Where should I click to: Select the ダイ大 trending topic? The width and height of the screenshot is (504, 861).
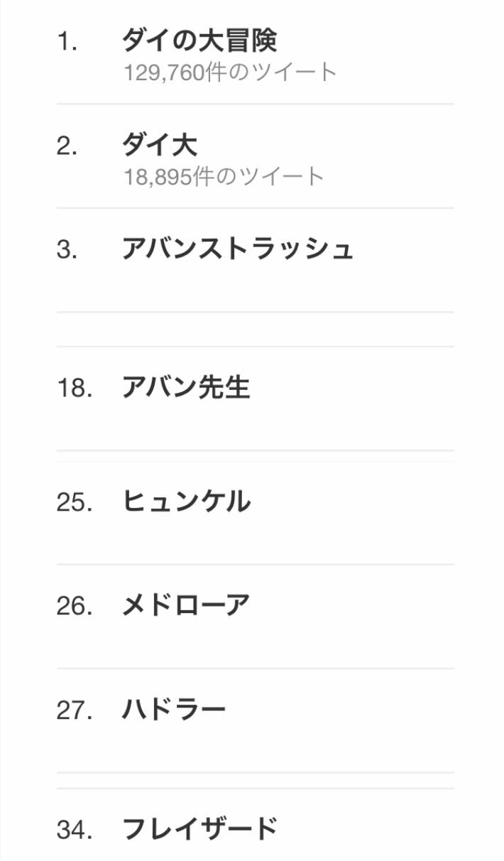(160, 146)
